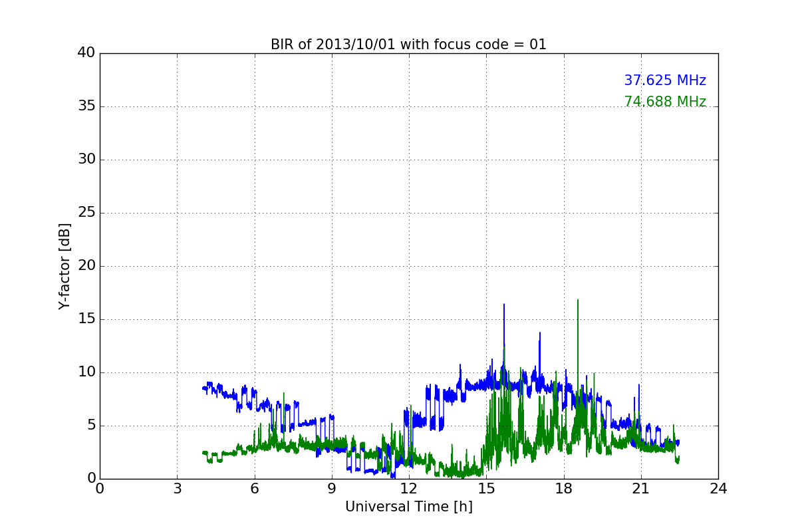This screenshot has width=798, height=532.
Task: Click the y-axis tick label '15'
Action: click(86, 319)
